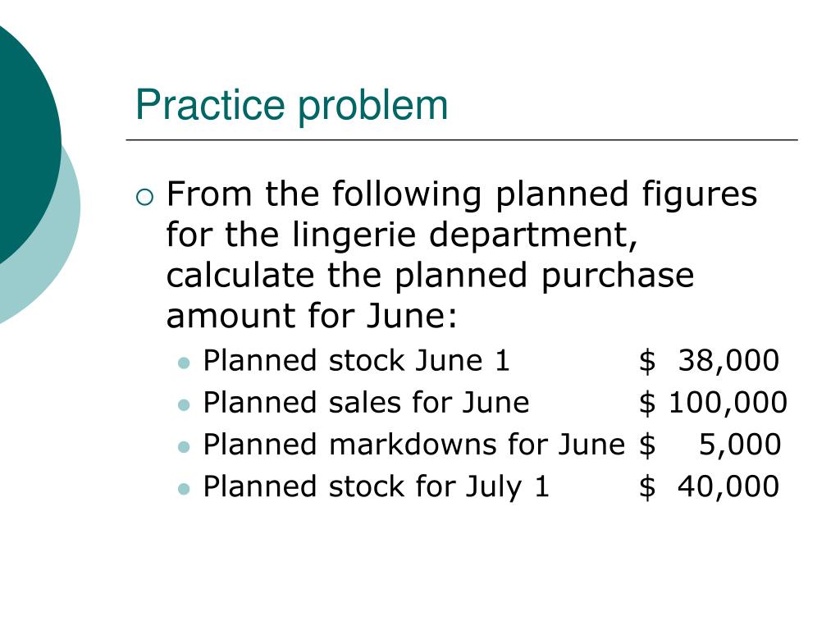
Task: Click the phrase 'amount for June:'
Action: coord(312,316)
